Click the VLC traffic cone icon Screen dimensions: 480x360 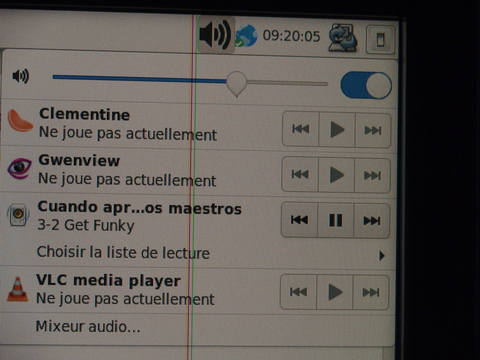pos(18,289)
